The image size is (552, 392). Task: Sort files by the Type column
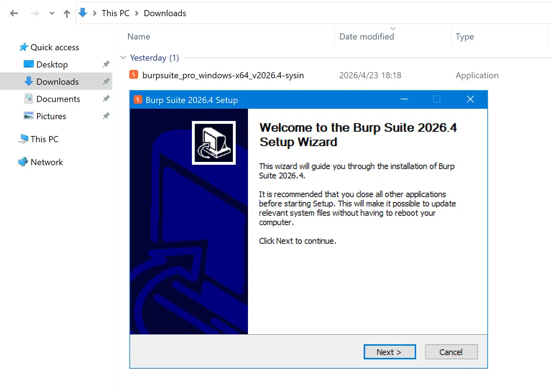[x=465, y=37]
